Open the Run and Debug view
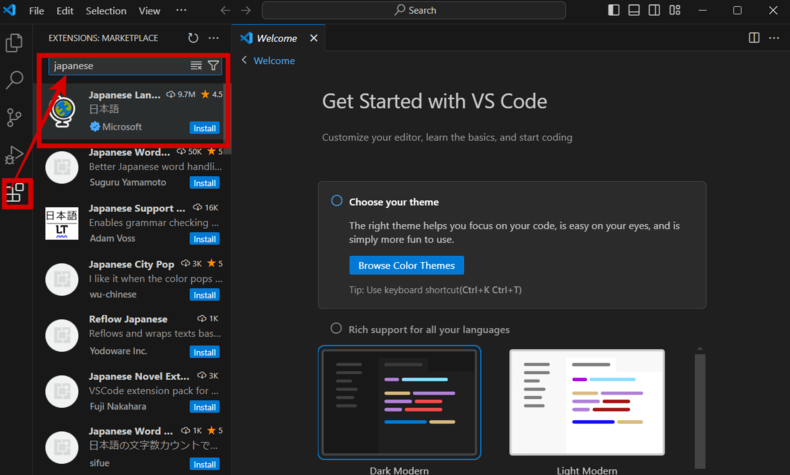The image size is (790, 475). coord(14,155)
